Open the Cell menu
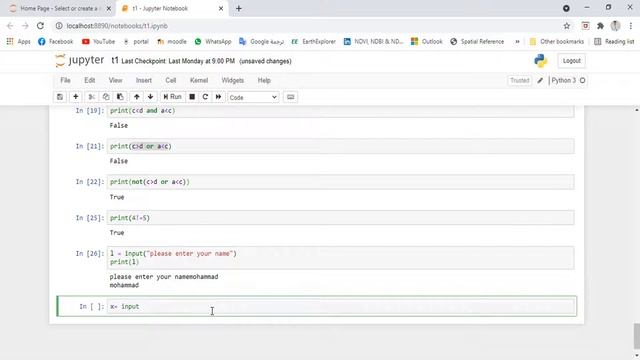 pos(171,80)
